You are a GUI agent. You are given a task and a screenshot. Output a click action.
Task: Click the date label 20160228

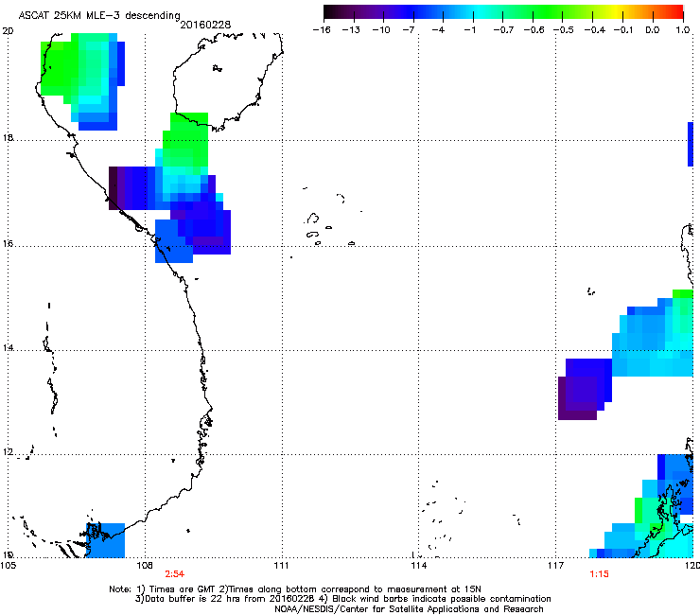coord(205,25)
